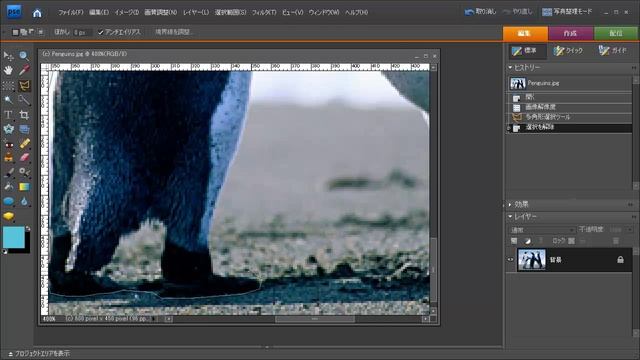Select the Move tool

(8, 56)
